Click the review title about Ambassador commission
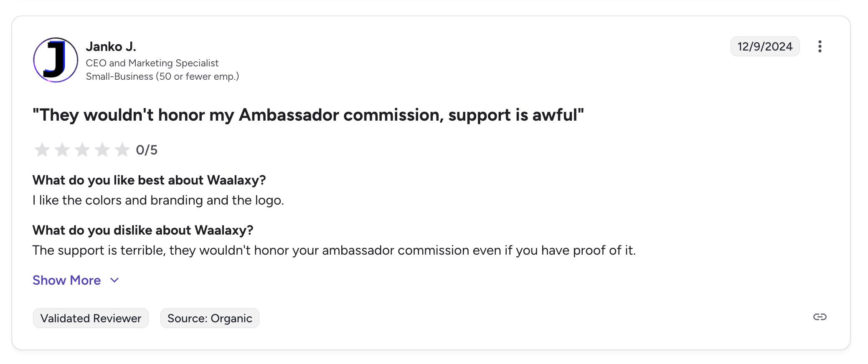This screenshot has height=364, width=868. 308,115
